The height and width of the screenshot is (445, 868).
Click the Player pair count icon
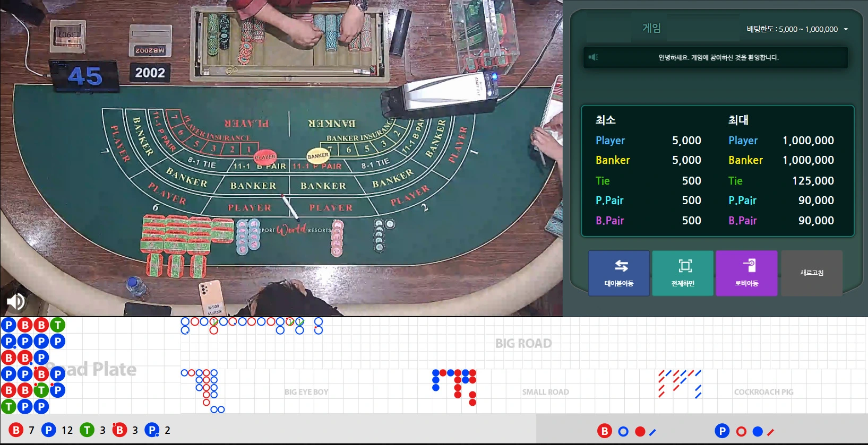click(152, 430)
